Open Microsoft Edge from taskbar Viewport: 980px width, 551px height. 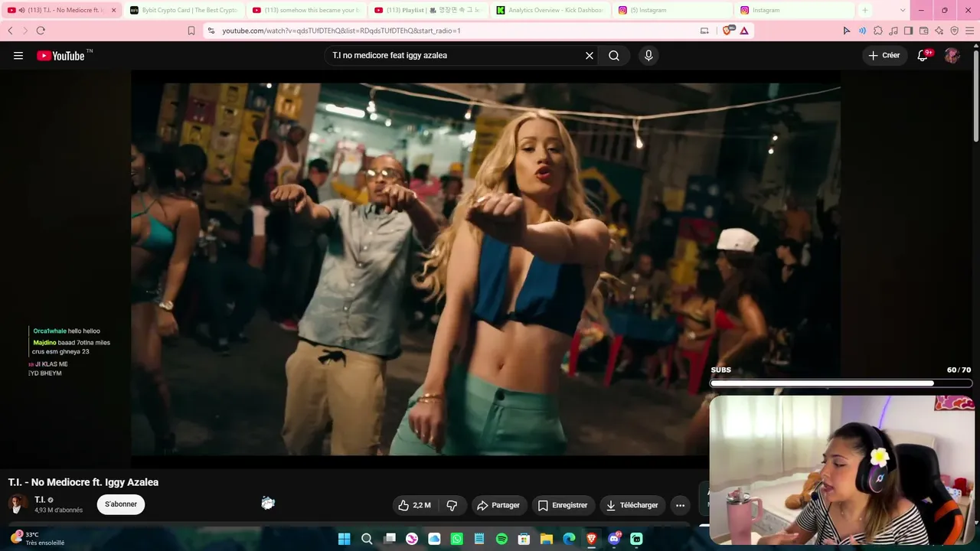click(x=569, y=539)
